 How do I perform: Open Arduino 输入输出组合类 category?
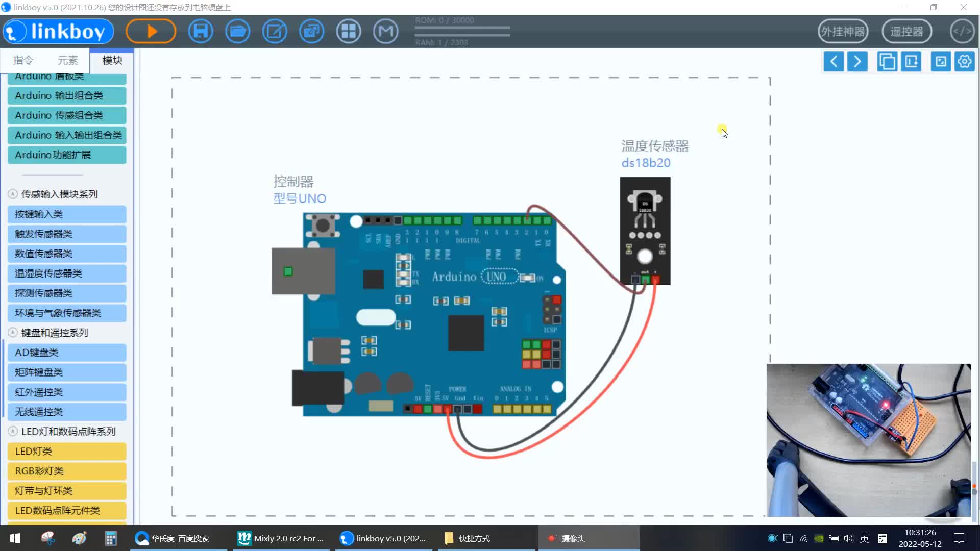(67, 135)
